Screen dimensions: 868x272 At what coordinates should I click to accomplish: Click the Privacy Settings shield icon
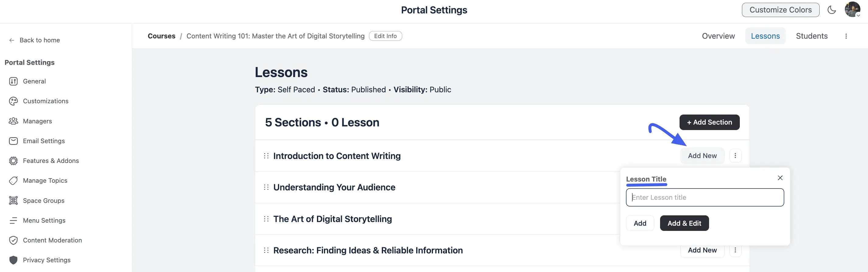13,260
